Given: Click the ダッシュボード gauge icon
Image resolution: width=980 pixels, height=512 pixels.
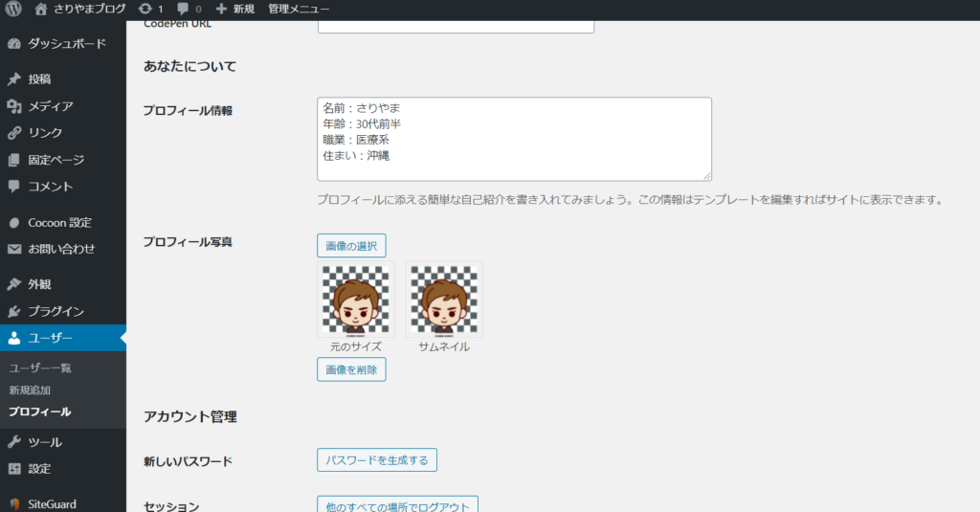Looking at the screenshot, I should click(x=13, y=44).
